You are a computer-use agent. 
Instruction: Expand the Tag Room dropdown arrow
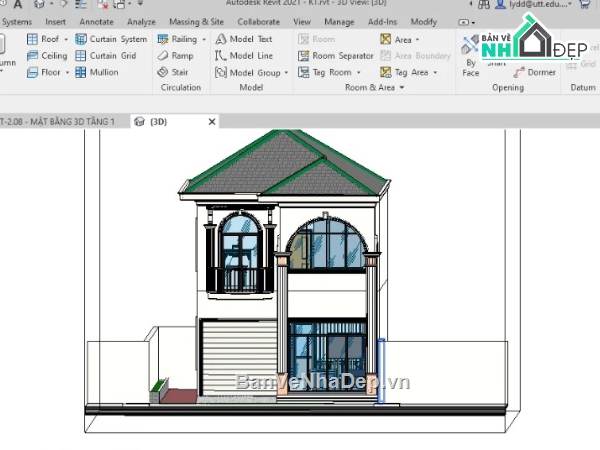[359, 72]
